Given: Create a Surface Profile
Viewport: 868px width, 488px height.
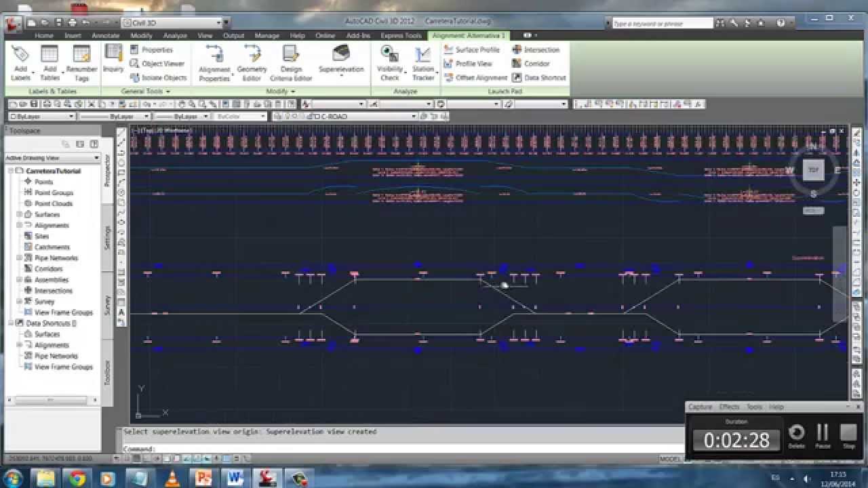Looking at the screenshot, I should (x=472, y=49).
